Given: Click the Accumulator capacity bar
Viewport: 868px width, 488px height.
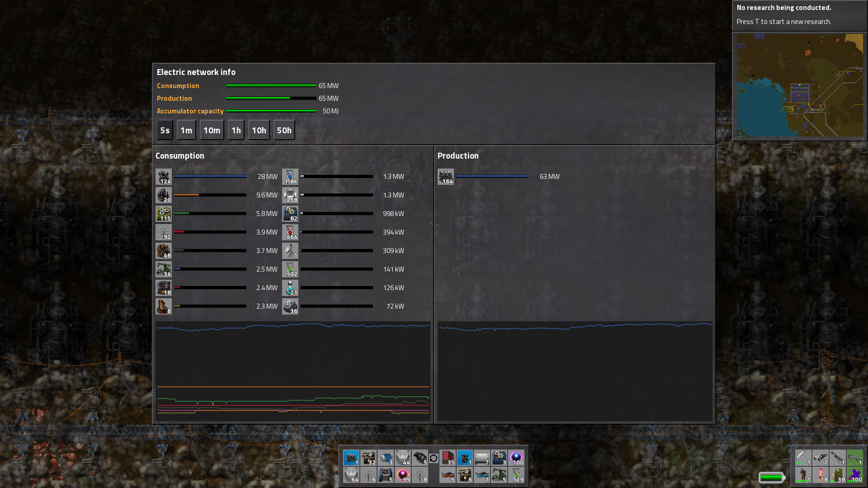Looking at the screenshot, I should pos(271,111).
